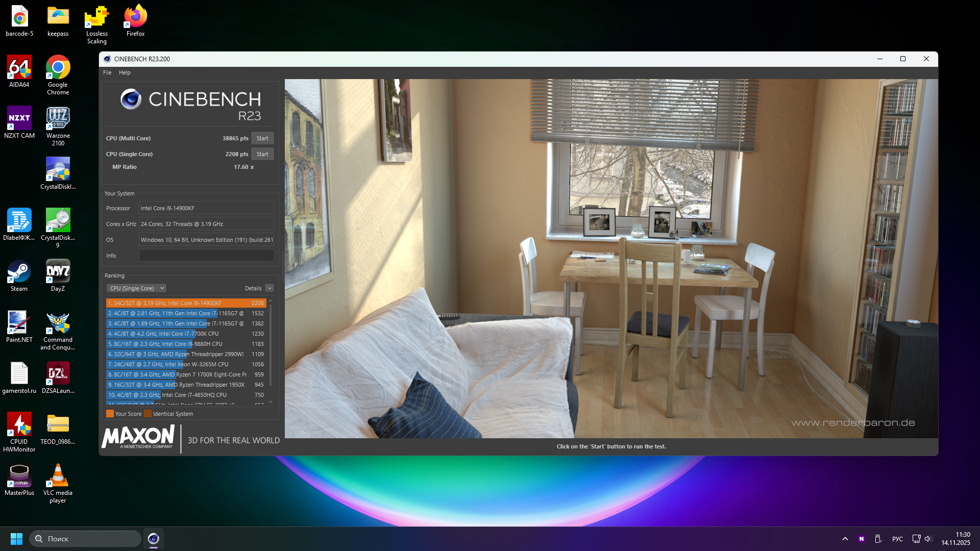Open the AIDA64 desktop icon
980x551 pixels.
[19, 68]
